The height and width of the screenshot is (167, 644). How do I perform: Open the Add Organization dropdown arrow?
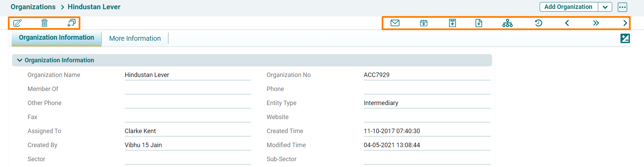click(x=605, y=7)
